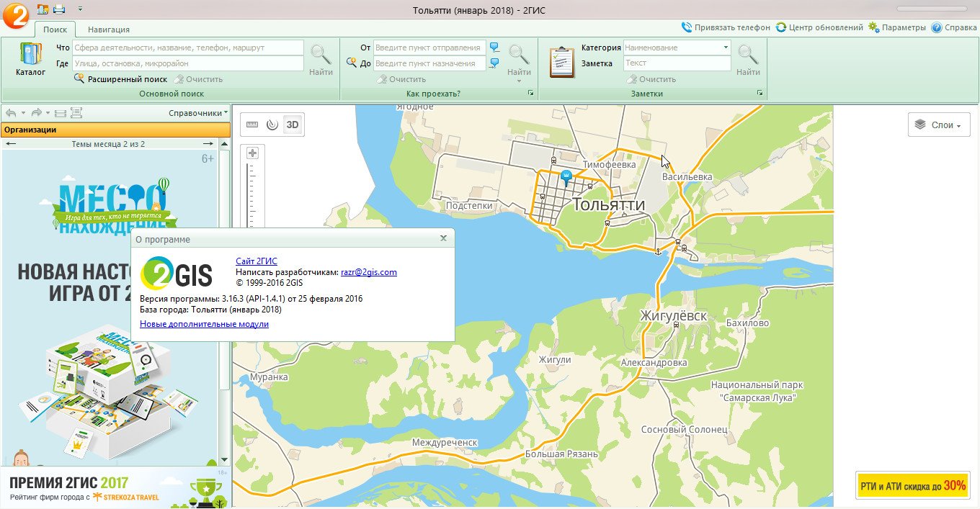
Task: Open Параметры settings gear
Action: coord(873,27)
